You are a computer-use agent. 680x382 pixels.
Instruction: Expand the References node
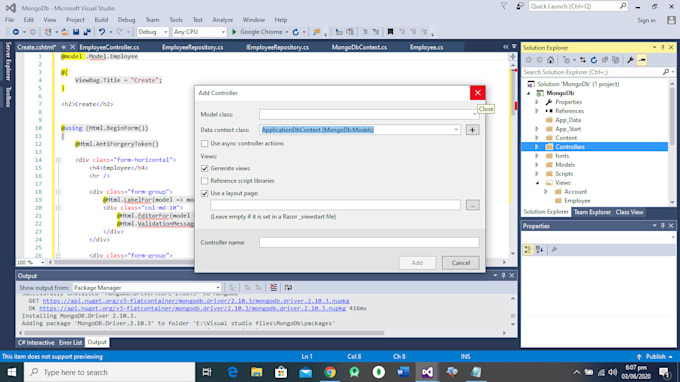click(x=537, y=111)
